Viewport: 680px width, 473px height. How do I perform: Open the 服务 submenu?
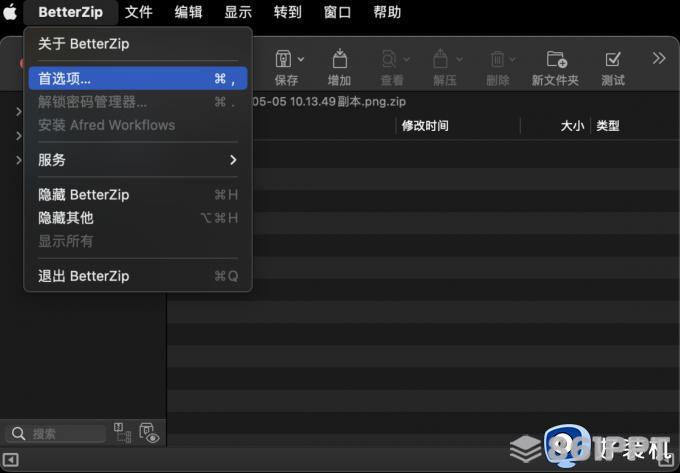coord(138,160)
